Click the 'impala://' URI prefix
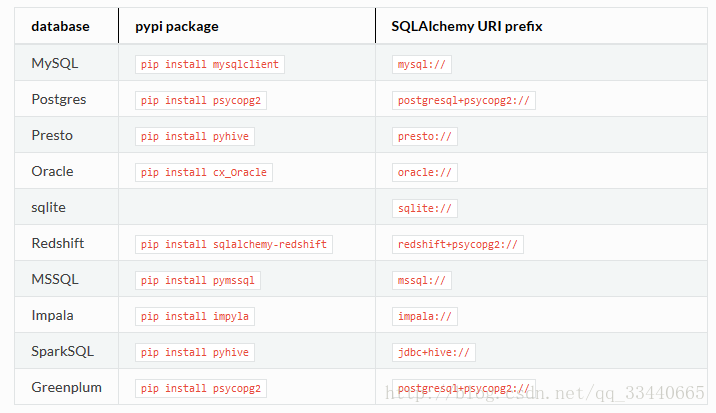716x413 pixels. 425,317
